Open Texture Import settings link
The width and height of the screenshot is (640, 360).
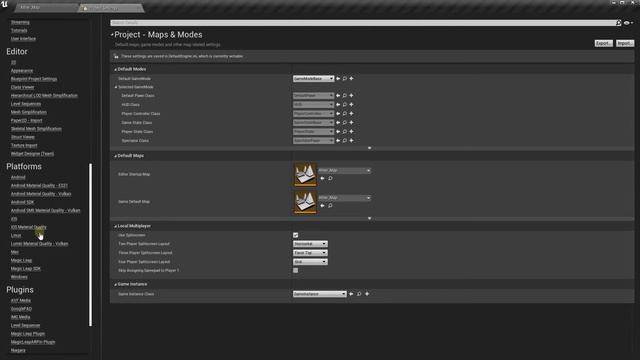[24, 145]
